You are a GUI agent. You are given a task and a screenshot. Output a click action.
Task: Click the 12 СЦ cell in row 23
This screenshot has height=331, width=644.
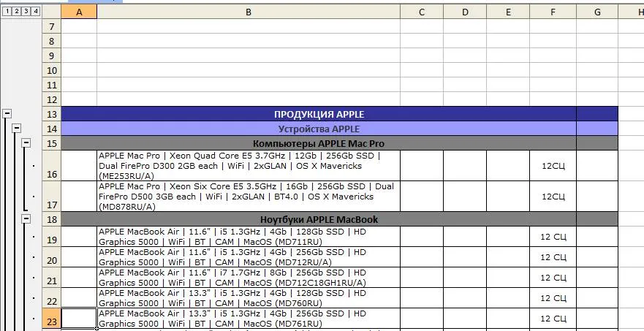tap(553, 319)
